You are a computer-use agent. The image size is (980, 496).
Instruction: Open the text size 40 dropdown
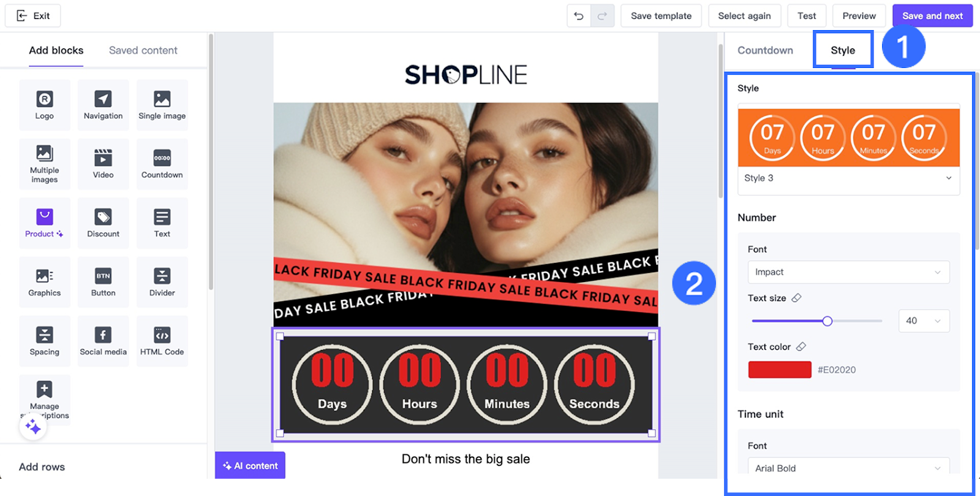tap(924, 321)
